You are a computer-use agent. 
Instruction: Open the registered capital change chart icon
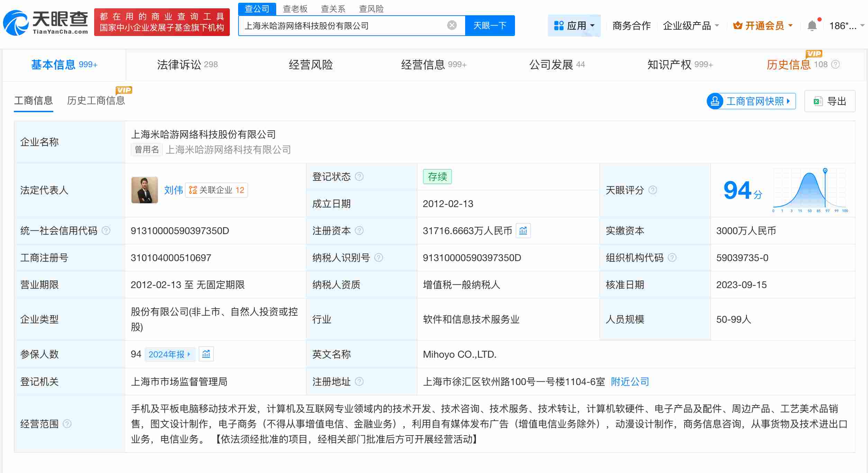[x=524, y=231]
